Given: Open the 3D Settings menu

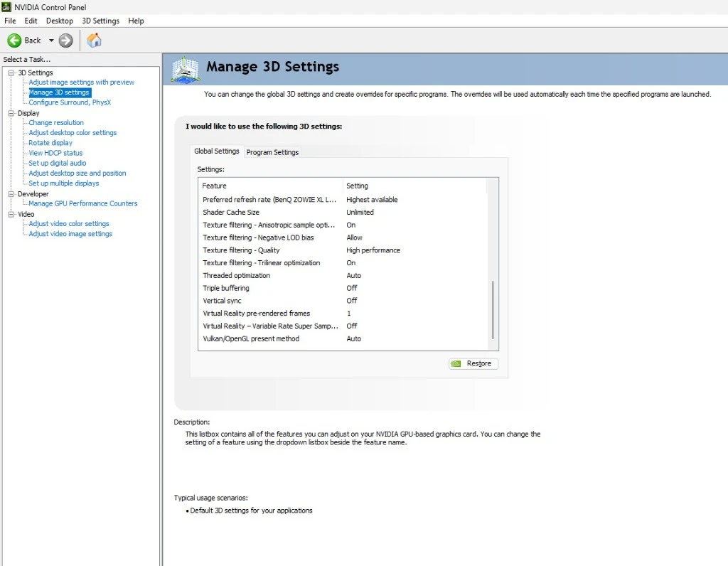Looking at the screenshot, I should (x=100, y=21).
